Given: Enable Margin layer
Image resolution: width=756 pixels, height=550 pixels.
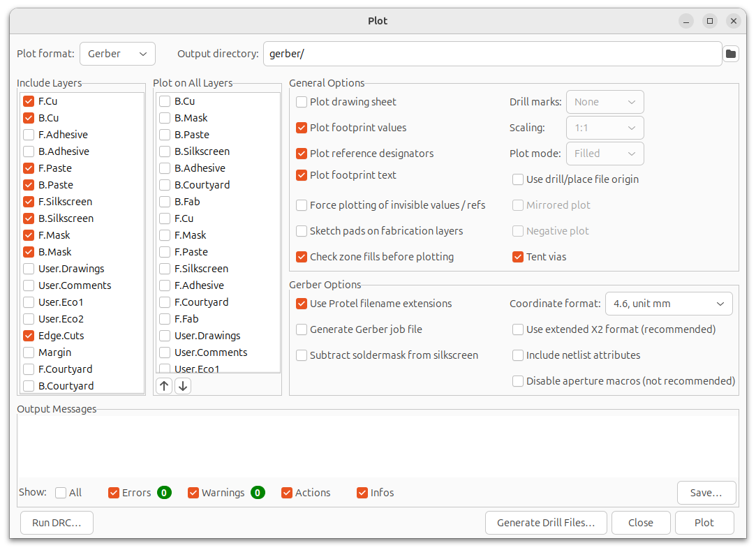Looking at the screenshot, I should [x=29, y=352].
